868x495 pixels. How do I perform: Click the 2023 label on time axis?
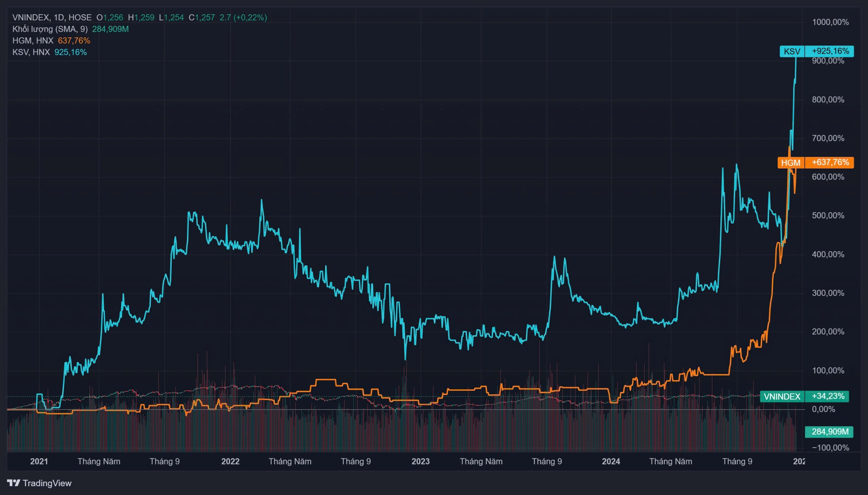[x=420, y=462]
